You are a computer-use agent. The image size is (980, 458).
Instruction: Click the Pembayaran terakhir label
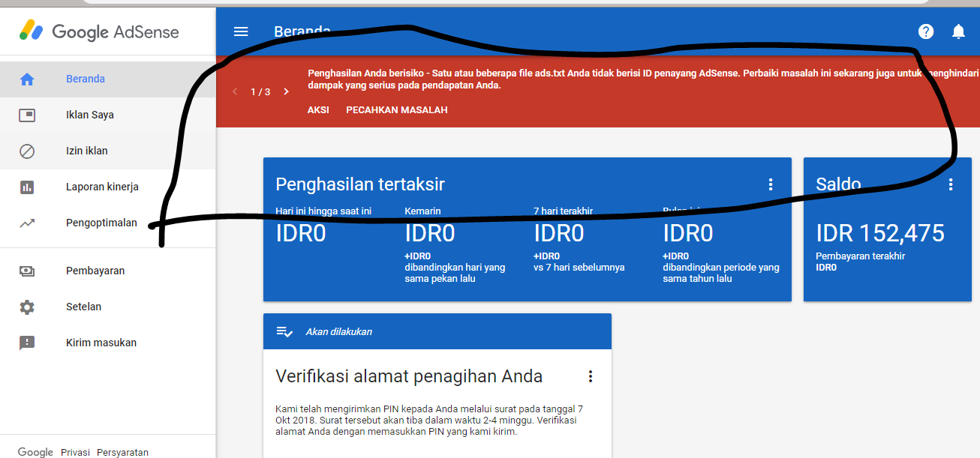[861, 256]
